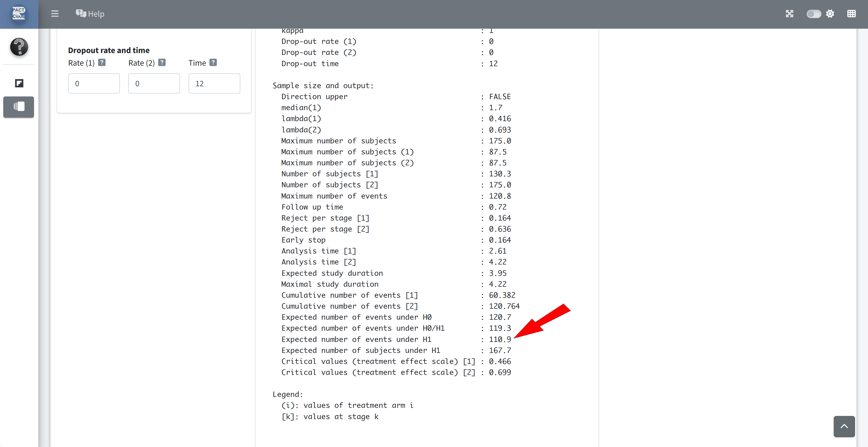868x447 pixels.
Task: Click the PACT Cloud logo
Action: (x=19, y=13)
